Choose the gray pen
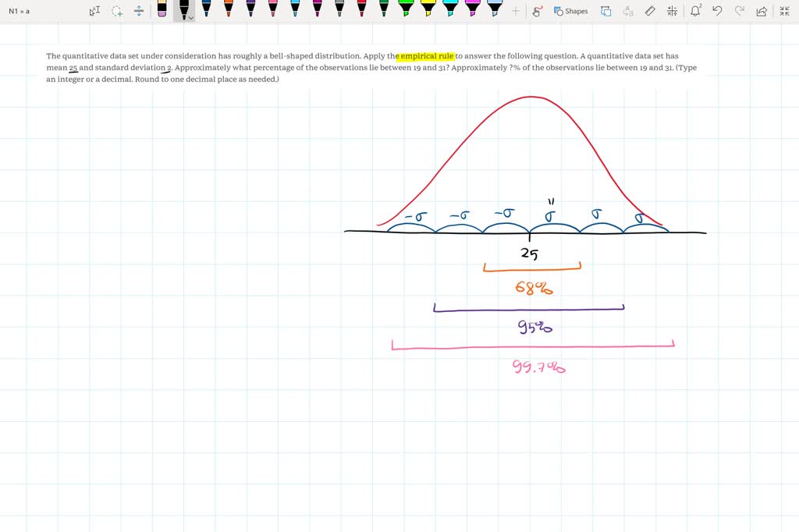Viewport: 799px width, 532px height. click(339, 9)
